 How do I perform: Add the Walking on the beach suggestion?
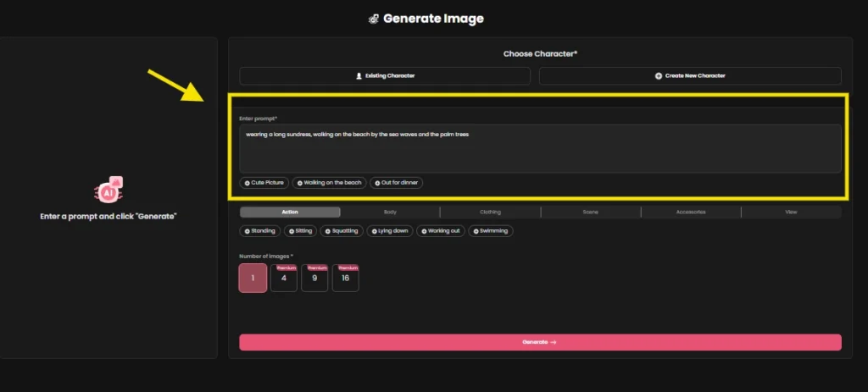click(x=329, y=183)
